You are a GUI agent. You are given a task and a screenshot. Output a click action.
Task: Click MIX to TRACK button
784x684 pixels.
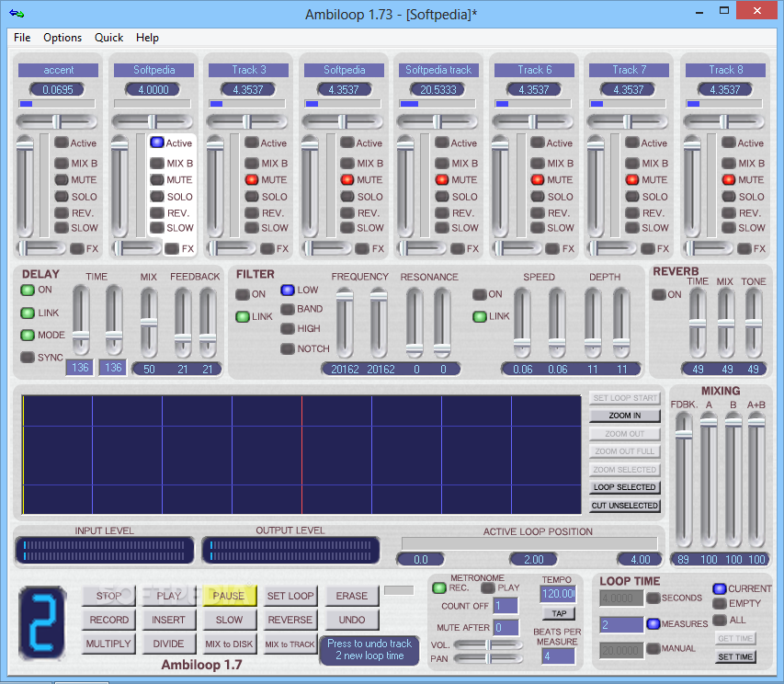290,644
